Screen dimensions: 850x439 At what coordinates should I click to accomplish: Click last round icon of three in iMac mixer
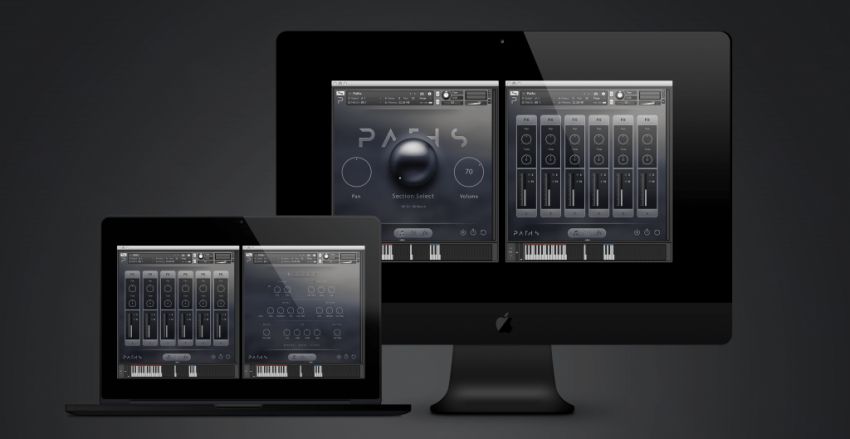(x=657, y=233)
